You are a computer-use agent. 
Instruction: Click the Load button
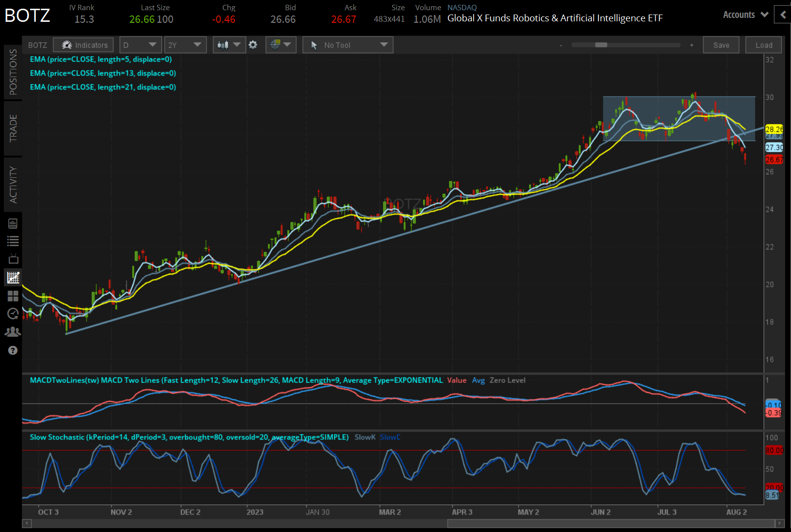click(x=763, y=45)
